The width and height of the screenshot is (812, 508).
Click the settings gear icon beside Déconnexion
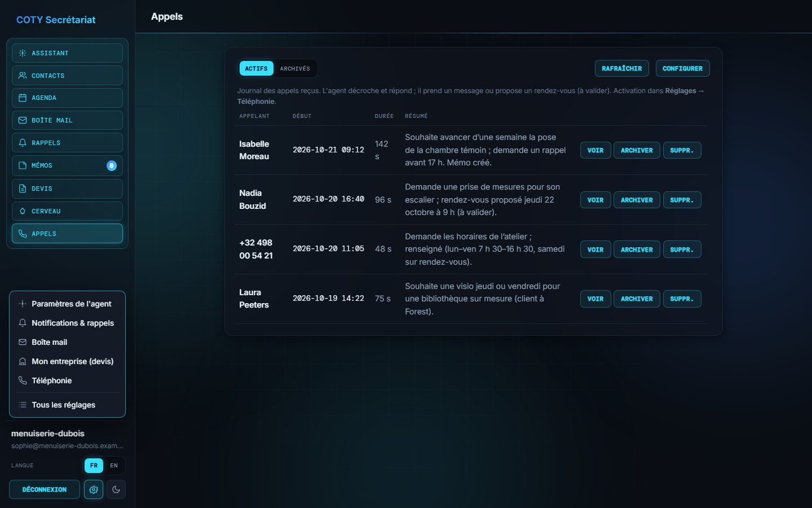click(94, 489)
